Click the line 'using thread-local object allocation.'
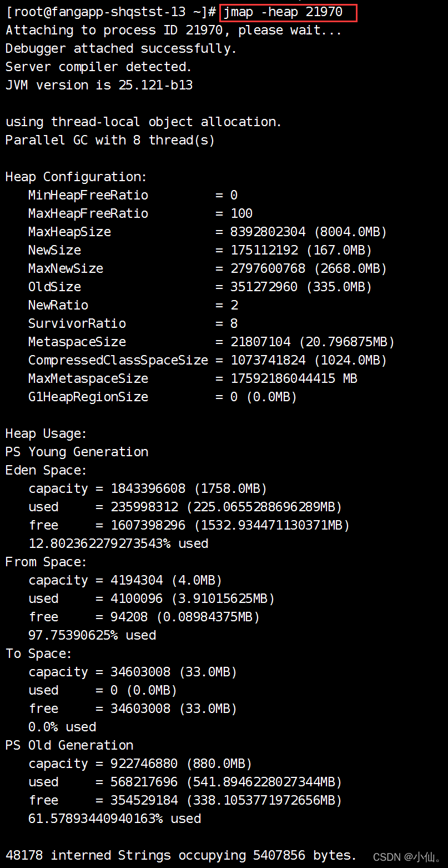 pyautogui.click(x=144, y=122)
